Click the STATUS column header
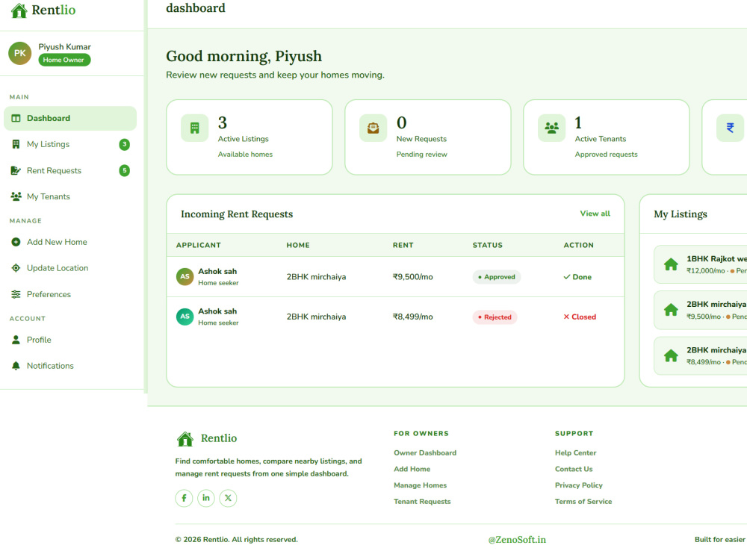The width and height of the screenshot is (747, 560). pyautogui.click(x=487, y=245)
